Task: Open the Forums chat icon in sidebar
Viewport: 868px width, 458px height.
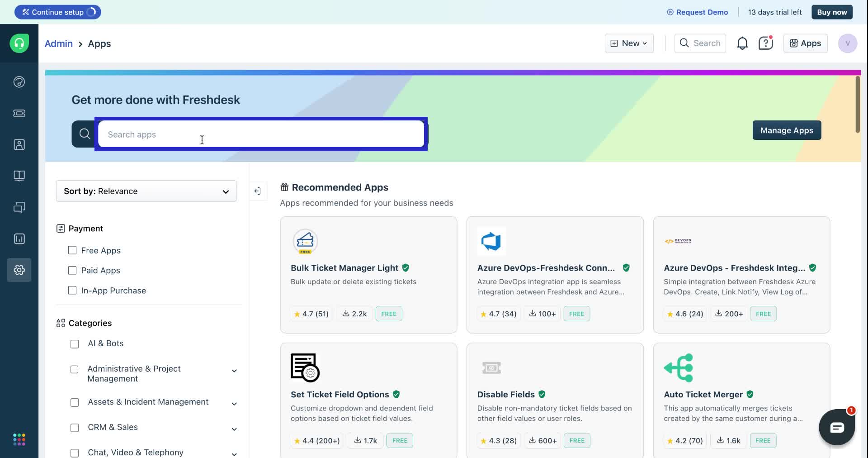Action: [19, 207]
